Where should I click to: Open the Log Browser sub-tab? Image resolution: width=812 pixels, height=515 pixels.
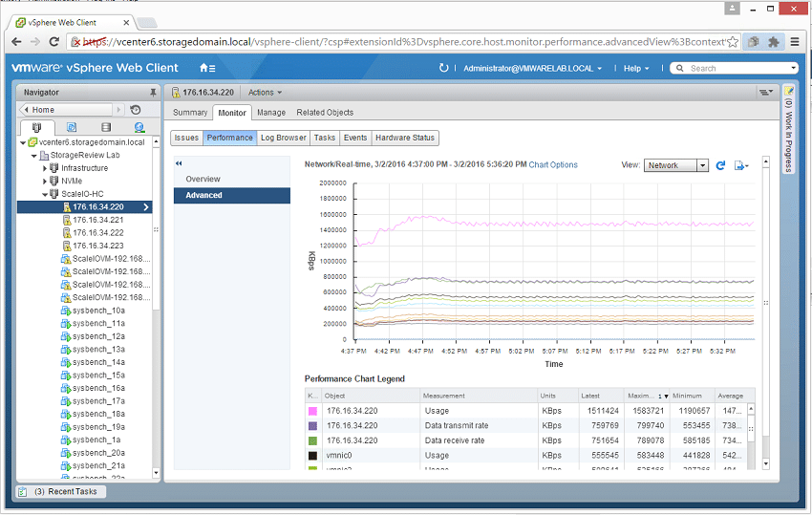(x=284, y=138)
